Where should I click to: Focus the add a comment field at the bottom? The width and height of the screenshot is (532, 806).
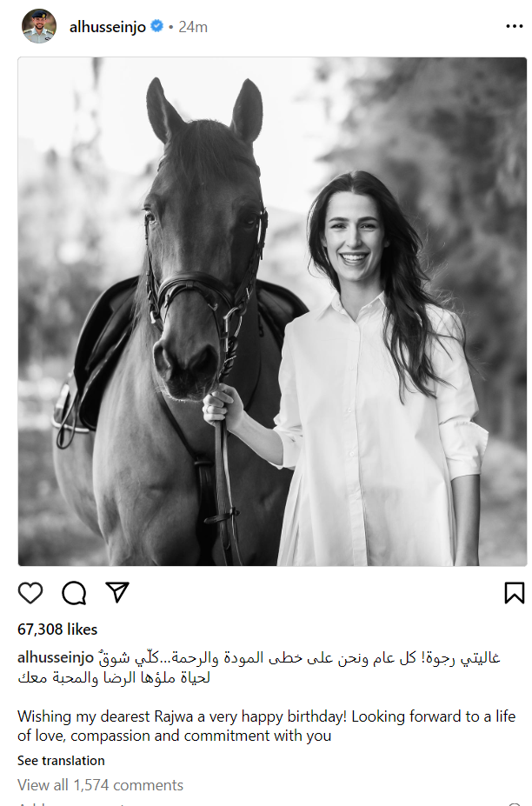266,803
